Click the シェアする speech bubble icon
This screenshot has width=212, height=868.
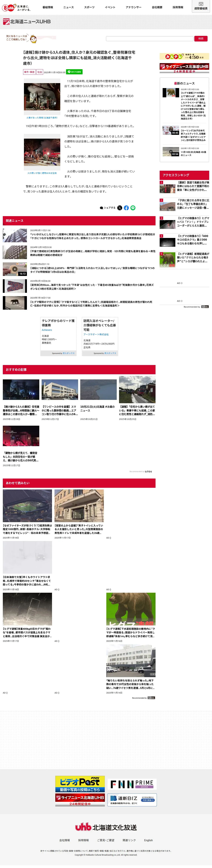point(101,208)
